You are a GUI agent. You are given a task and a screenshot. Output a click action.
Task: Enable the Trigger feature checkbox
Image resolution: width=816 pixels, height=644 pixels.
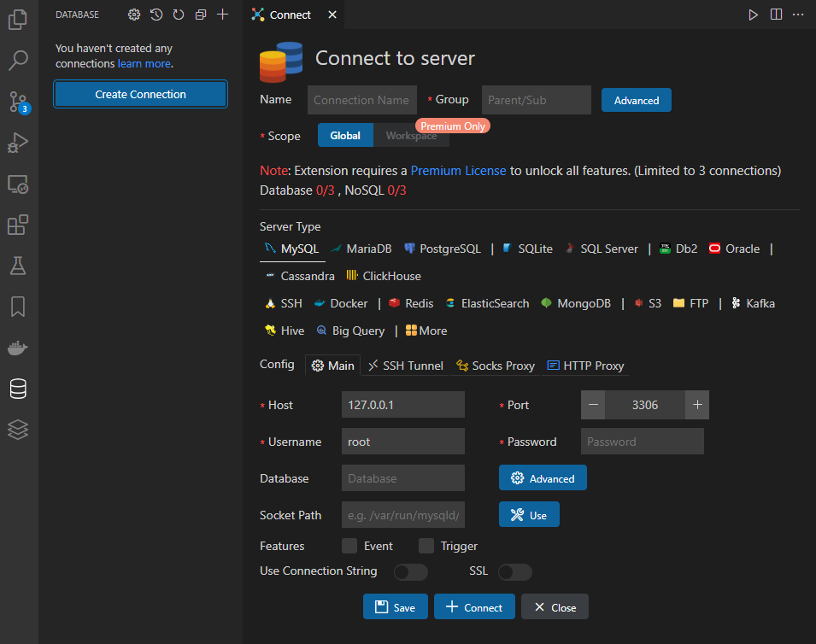[426, 546]
